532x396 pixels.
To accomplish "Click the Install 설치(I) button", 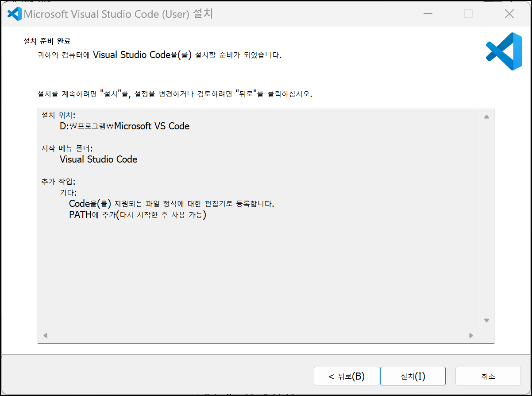I will click(412, 376).
